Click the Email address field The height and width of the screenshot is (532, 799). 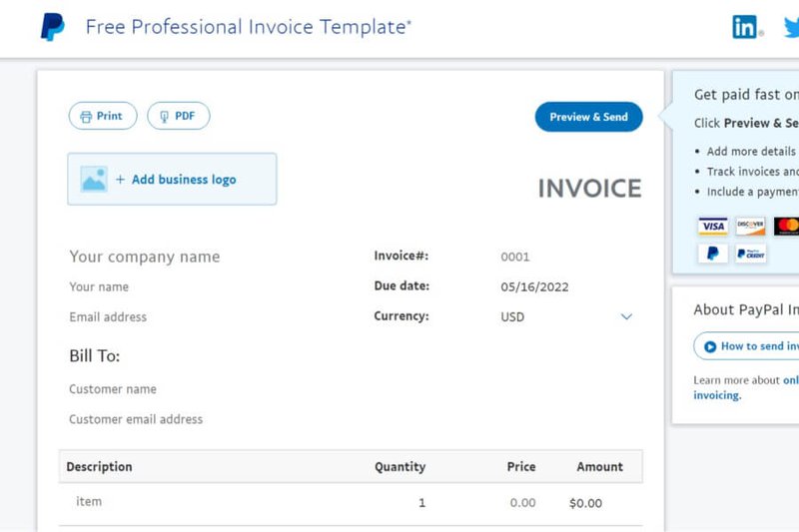click(108, 317)
